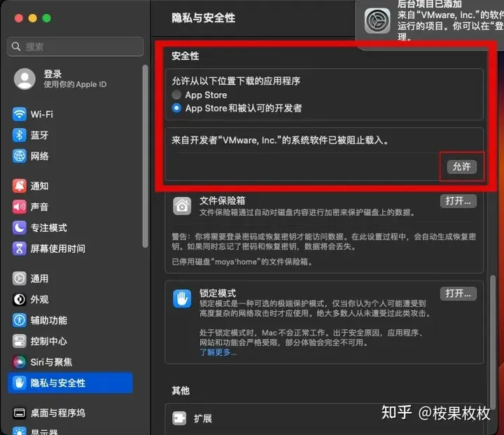The image size is (504, 435).
Task: Click the Network (网络) globe icon
Action: tap(20, 156)
